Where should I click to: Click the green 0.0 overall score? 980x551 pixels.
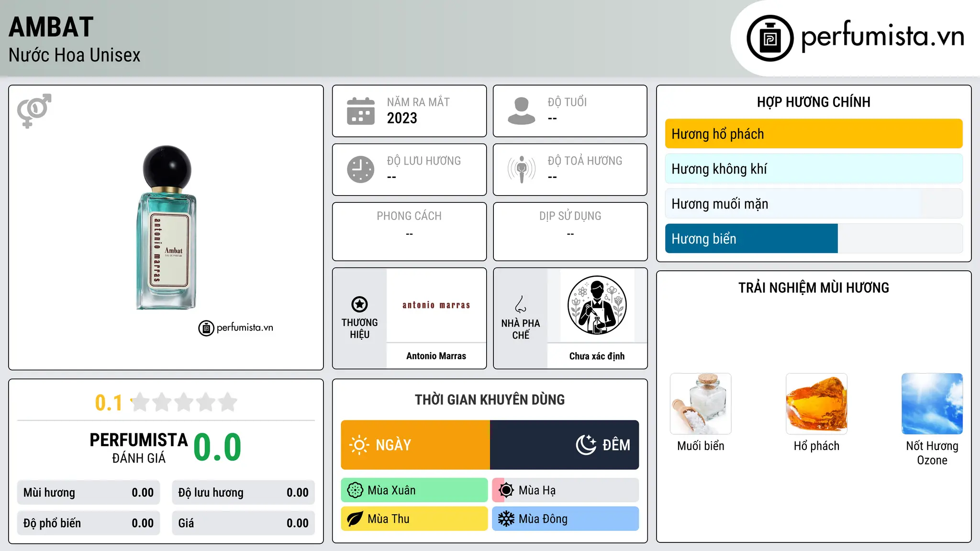217,447
